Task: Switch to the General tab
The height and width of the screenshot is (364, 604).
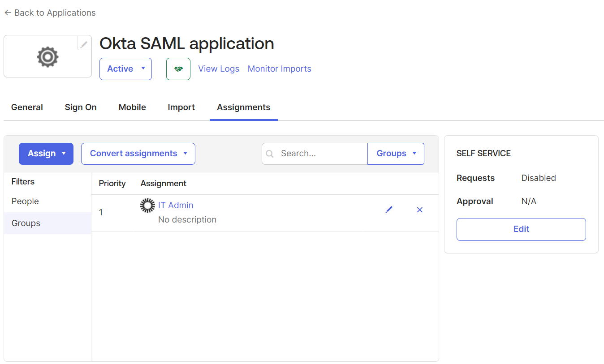Action: click(x=27, y=107)
